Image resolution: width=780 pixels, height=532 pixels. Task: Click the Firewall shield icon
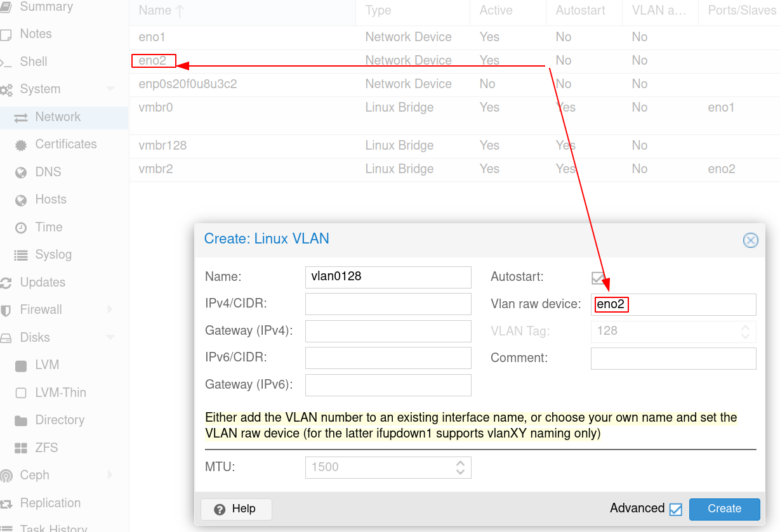point(6,310)
